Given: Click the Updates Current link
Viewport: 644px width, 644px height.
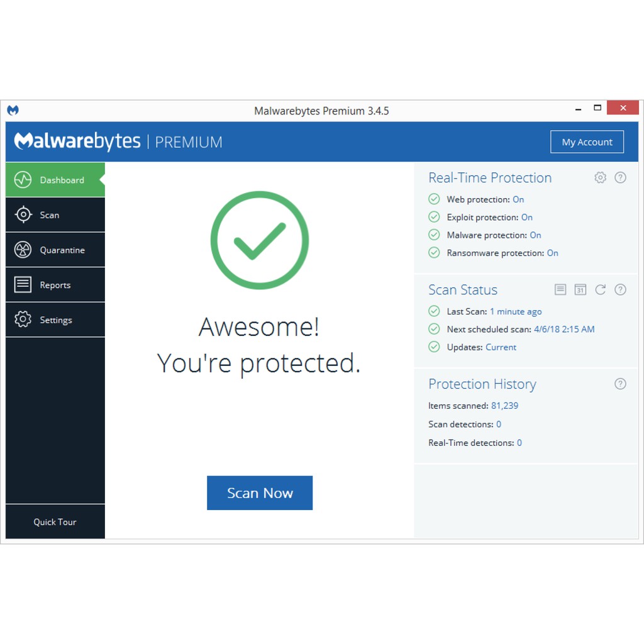Looking at the screenshot, I should [501, 347].
